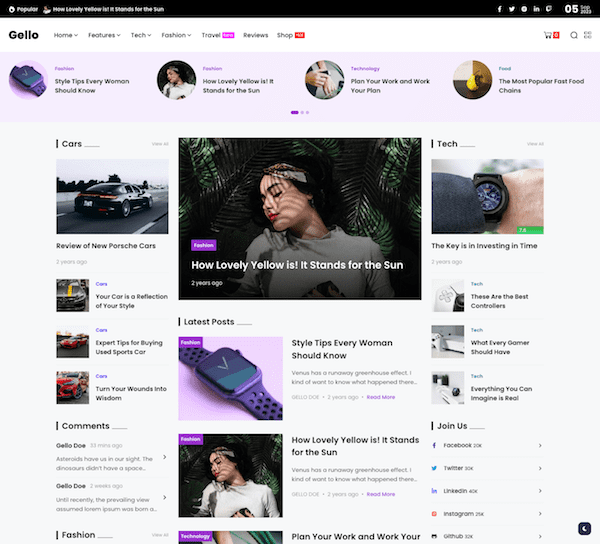Click Facebook icon in top black bar
Image resolution: width=600 pixels, height=544 pixels.
(499, 9)
